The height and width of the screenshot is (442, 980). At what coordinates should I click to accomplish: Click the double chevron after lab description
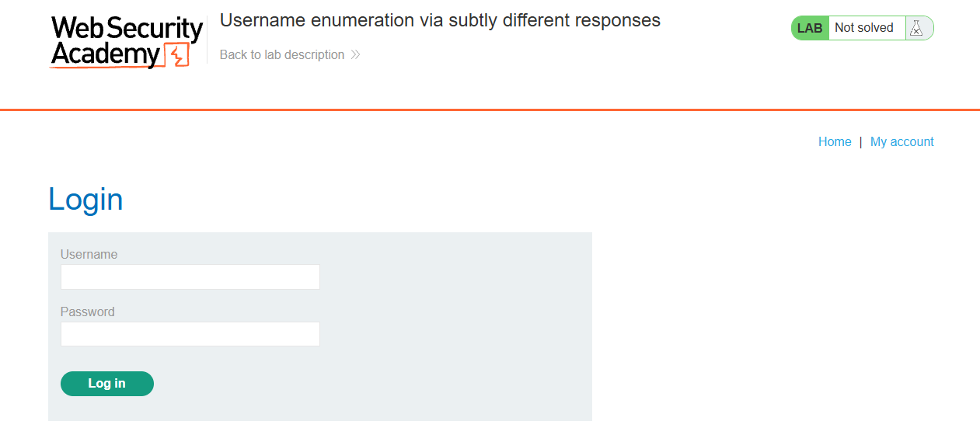coord(355,55)
